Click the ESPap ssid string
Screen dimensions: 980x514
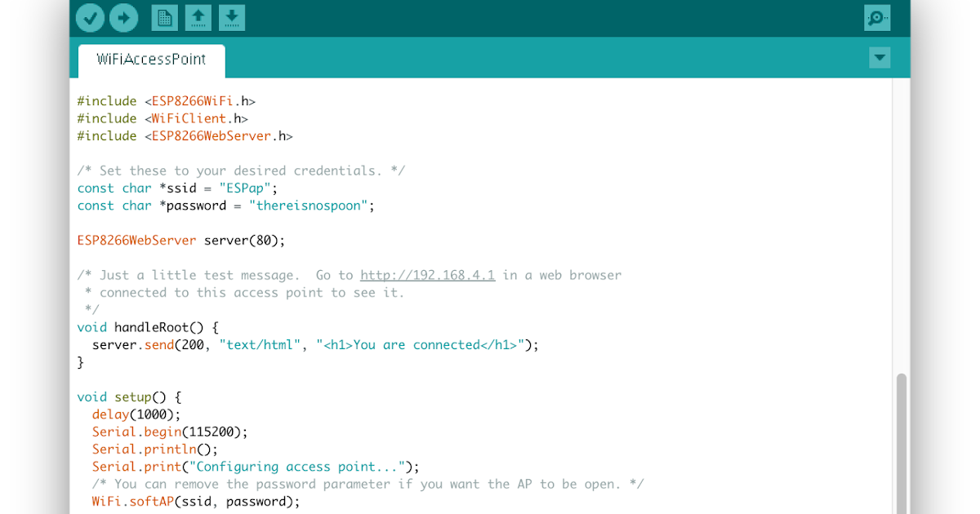tap(247, 188)
